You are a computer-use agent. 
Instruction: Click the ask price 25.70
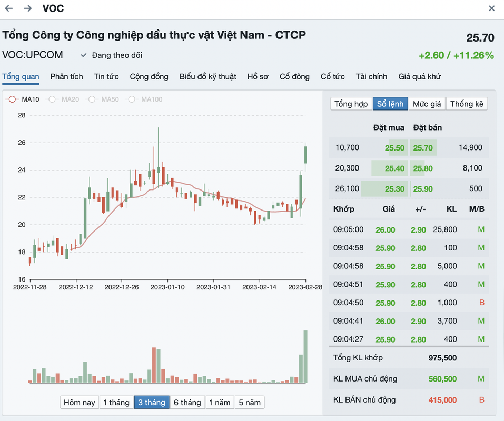423,148
